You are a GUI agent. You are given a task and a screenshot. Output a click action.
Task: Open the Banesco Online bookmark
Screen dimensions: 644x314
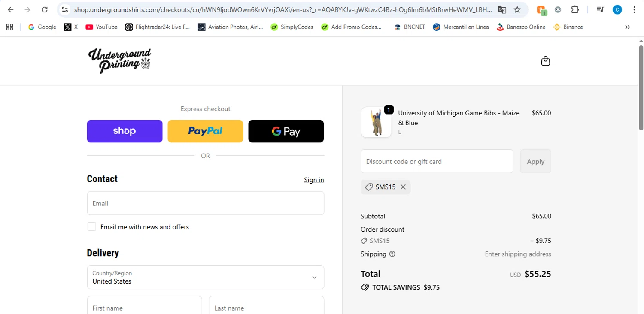pos(521,27)
